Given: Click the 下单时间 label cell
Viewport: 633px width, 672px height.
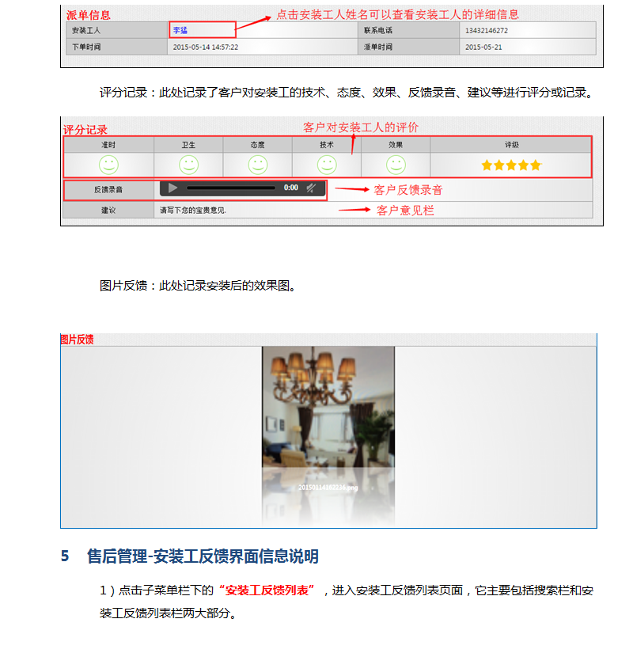Looking at the screenshot, I should (x=116, y=47).
